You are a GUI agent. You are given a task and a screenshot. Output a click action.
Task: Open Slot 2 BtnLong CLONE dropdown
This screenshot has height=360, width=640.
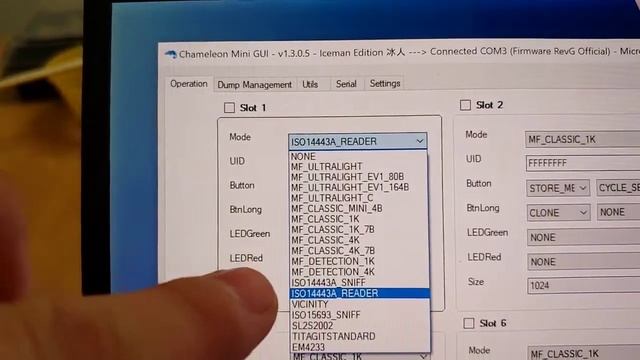tap(558, 213)
